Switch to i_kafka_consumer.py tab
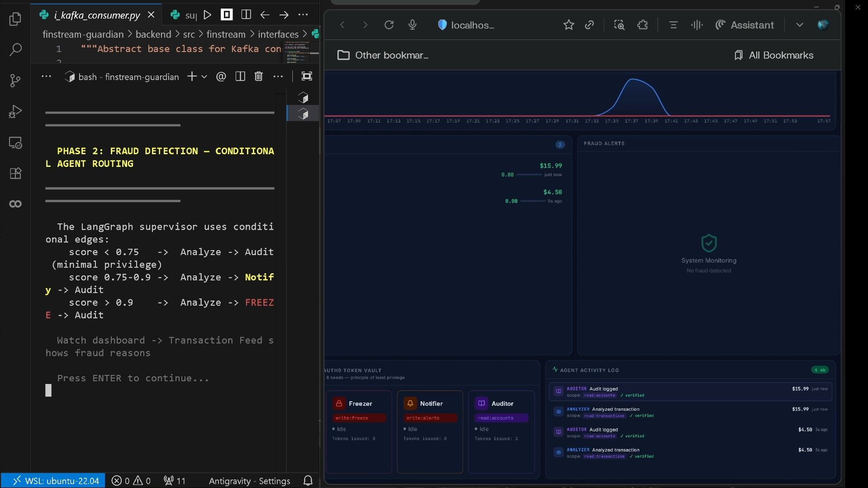 coord(97,15)
